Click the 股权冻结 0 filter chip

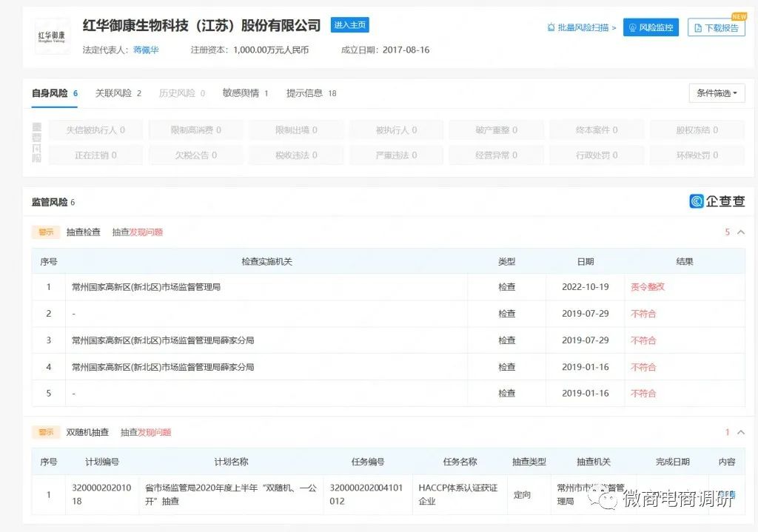(x=697, y=130)
